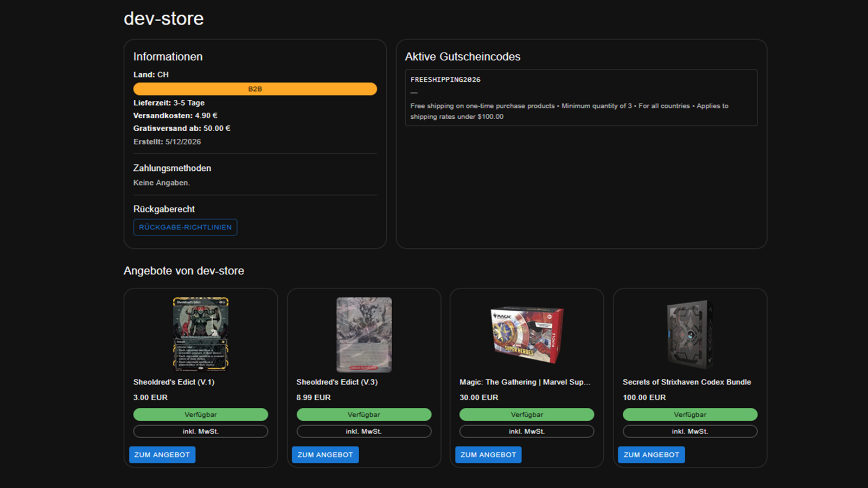
Task: Click the orange B2B badge
Action: pos(255,89)
